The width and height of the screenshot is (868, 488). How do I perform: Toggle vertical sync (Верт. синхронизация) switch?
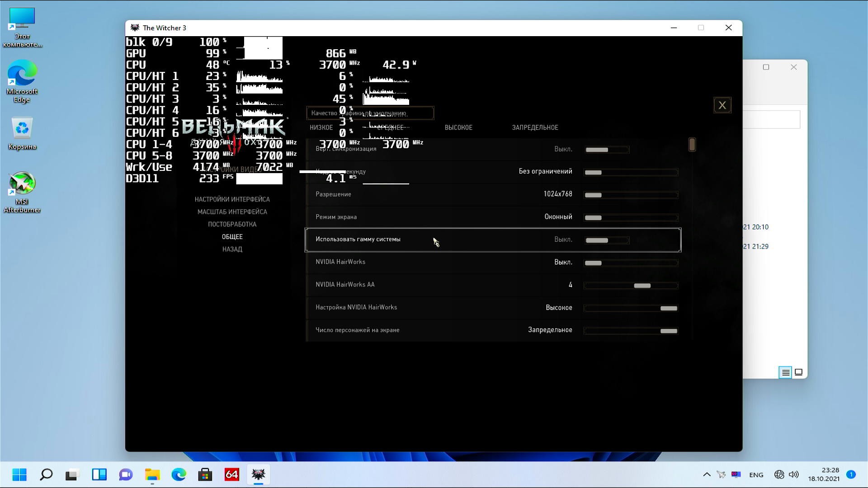click(607, 150)
